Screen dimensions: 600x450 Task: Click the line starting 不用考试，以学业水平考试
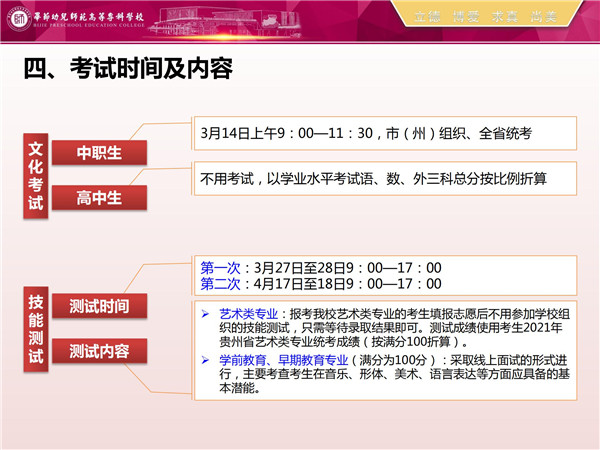point(373,178)
